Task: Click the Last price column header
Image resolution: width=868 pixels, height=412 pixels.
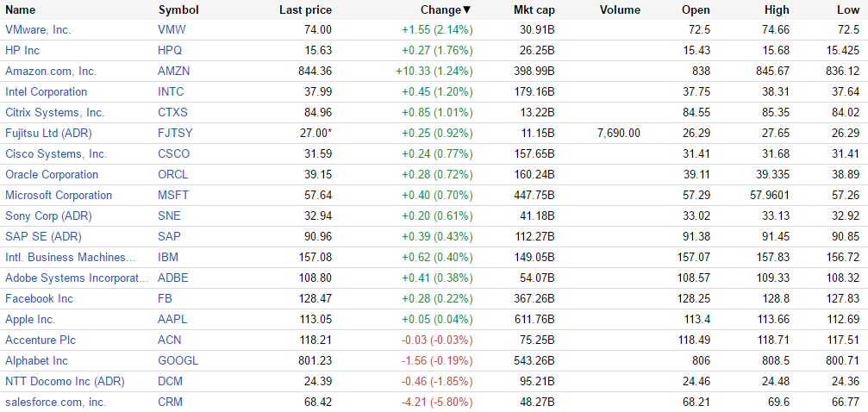Action: (305, 10)
